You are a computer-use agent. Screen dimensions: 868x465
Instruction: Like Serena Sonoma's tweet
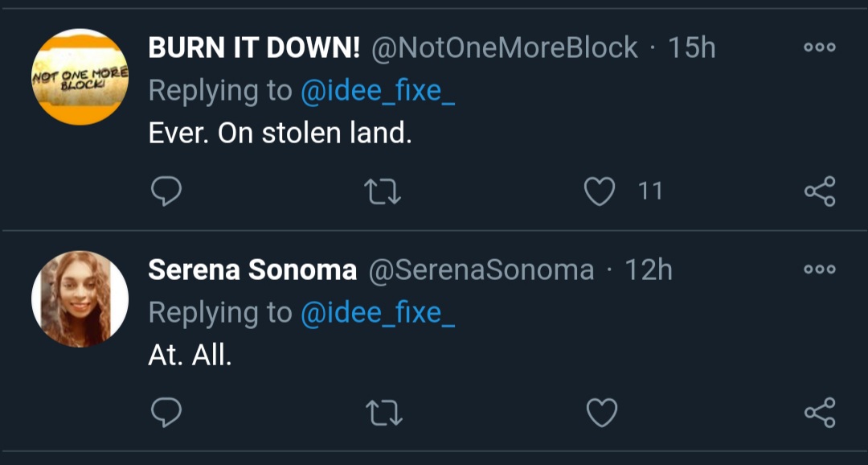(602, 414)
